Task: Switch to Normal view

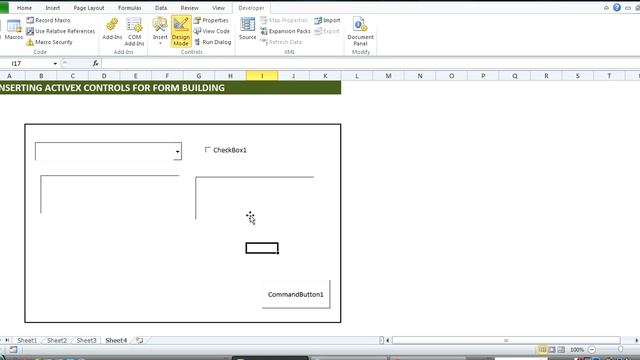Action: 542,350
